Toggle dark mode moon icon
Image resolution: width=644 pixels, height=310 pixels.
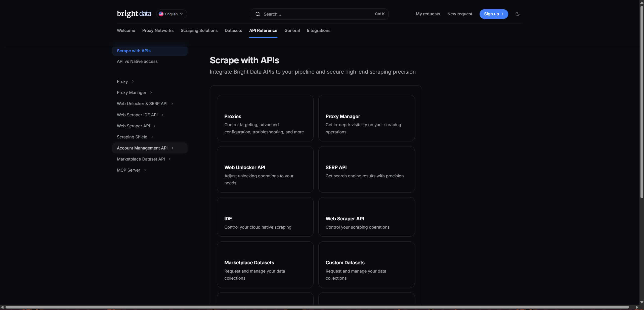coord(517,14)
